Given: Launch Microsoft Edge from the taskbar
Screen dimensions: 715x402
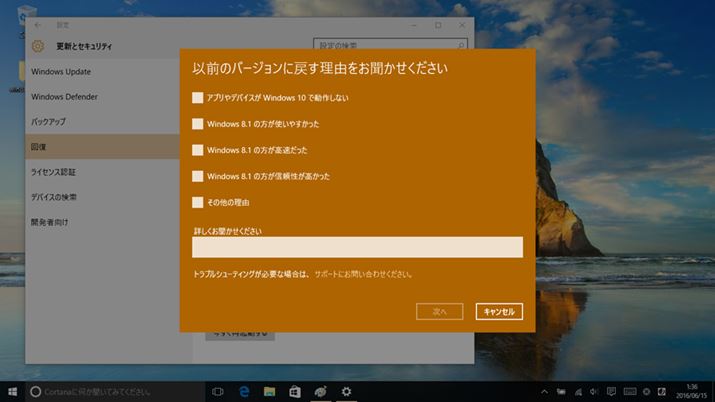Looking at the screenshot, I should tap(244, 392).
